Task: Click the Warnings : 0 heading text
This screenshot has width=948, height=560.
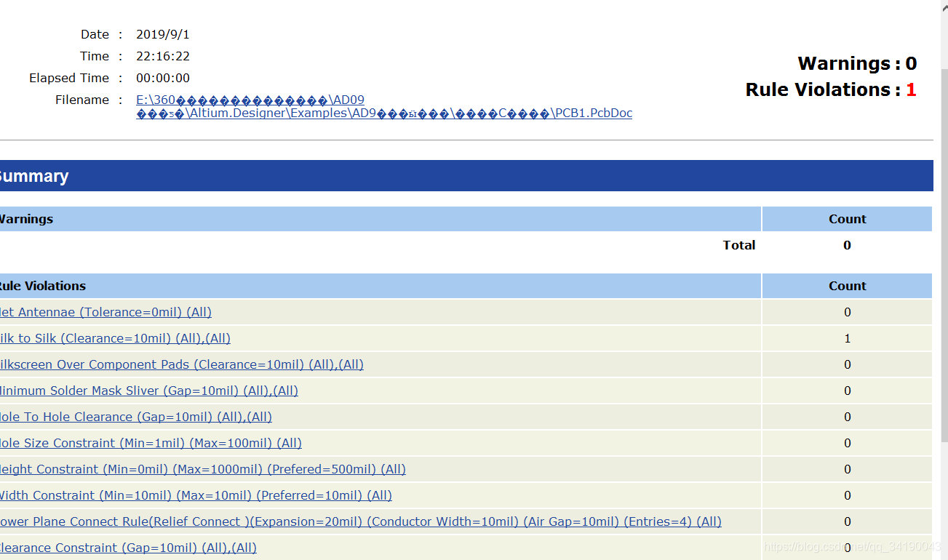Action: click(x=857, y=63)
